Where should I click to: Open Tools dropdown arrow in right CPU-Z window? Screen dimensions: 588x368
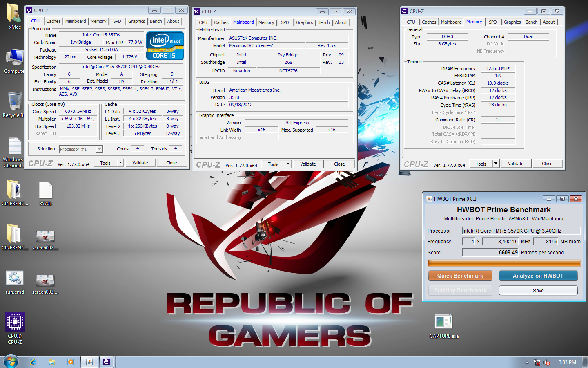496,164
